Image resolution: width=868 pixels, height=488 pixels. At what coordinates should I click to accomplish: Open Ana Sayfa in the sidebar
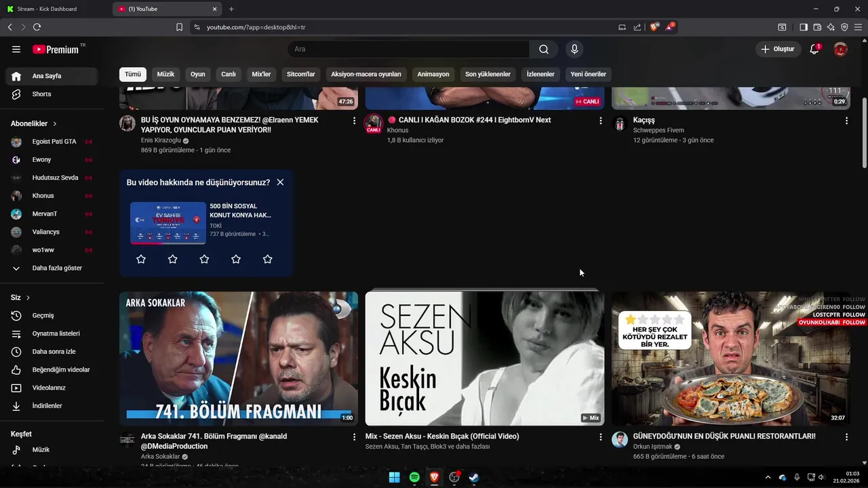click(52, 76)
